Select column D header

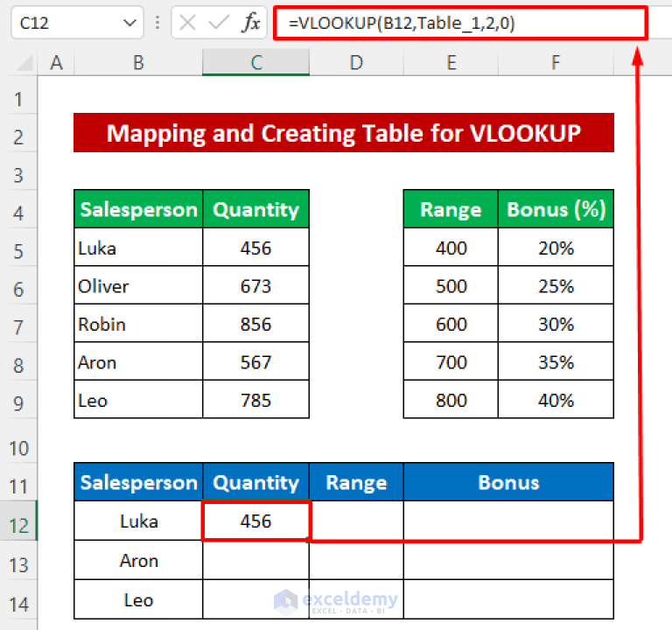357,63
